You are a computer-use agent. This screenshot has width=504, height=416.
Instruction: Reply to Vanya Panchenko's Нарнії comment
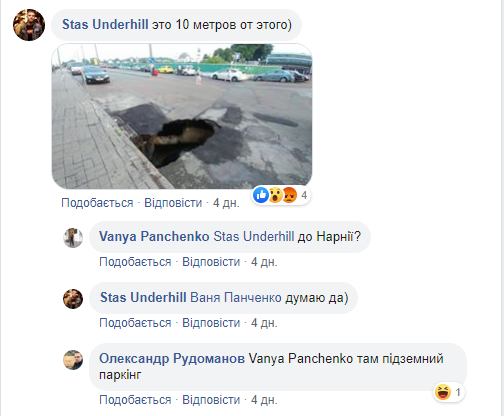pyautogui.click(x=211, y=262)
